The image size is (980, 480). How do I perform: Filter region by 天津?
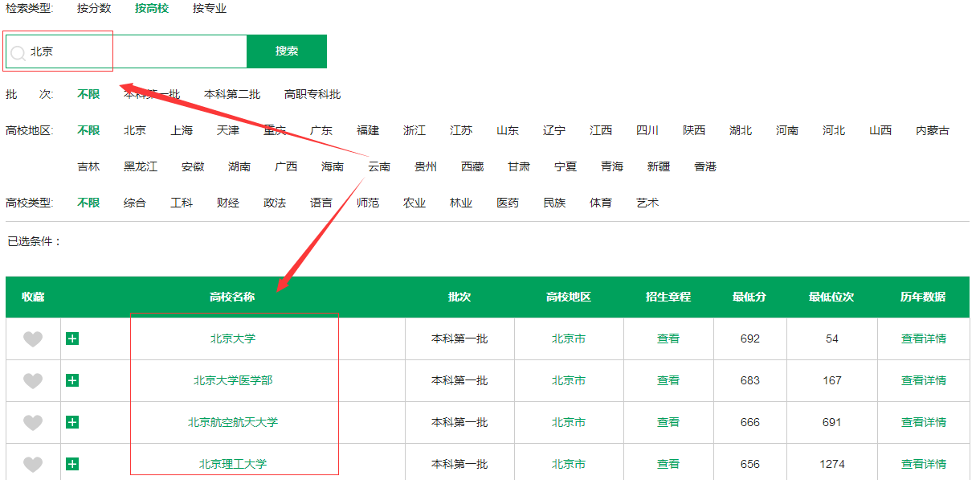click(x=228, y=130)
